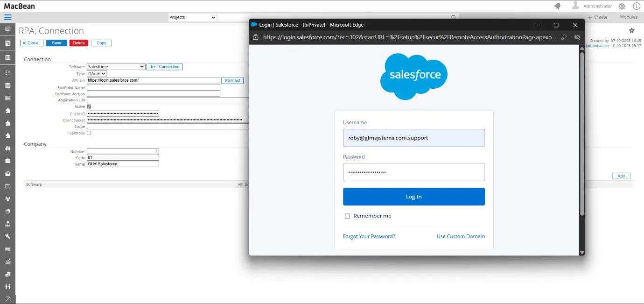Click the Add button

[x=621, y=176]
